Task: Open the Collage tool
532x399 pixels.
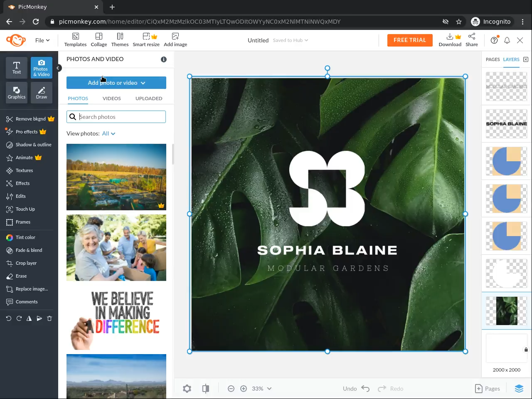Action: click(x=99, y=40)
